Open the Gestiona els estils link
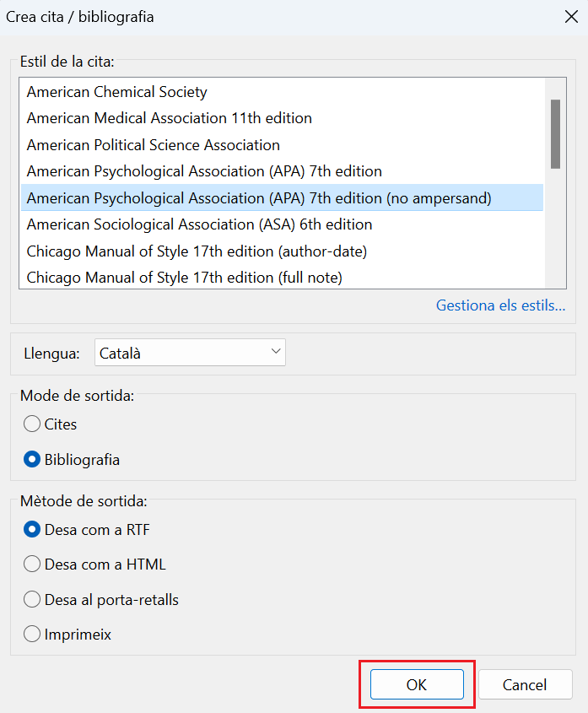 [501, 305]
